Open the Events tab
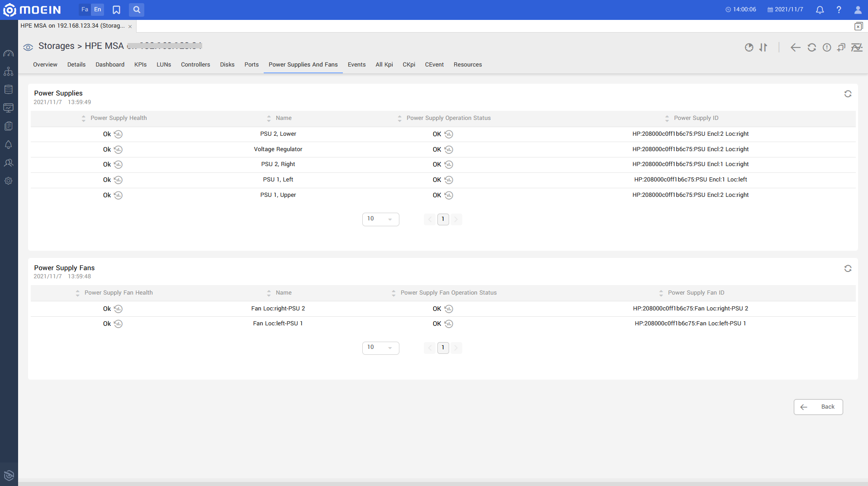 click(x=356, y=65)
